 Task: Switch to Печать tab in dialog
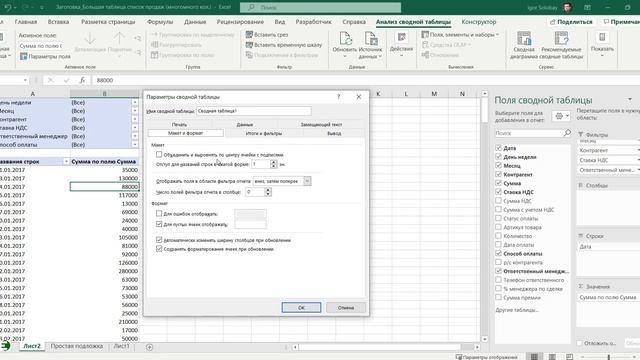pos(179,124)
